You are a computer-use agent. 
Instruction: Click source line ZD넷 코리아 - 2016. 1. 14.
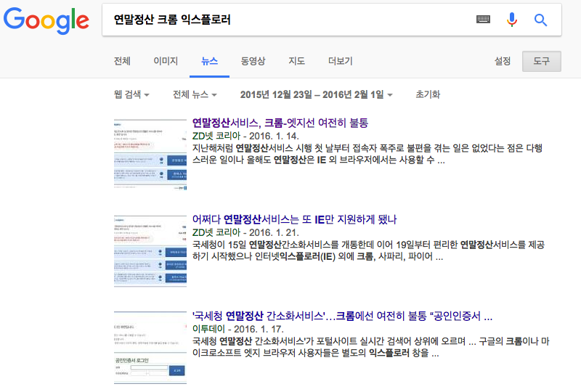pyautogui.click(x=245, y=136)
